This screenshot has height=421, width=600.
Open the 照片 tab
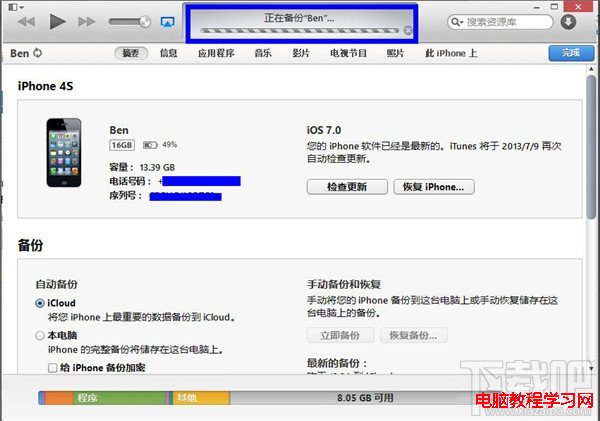click(395, 53)
